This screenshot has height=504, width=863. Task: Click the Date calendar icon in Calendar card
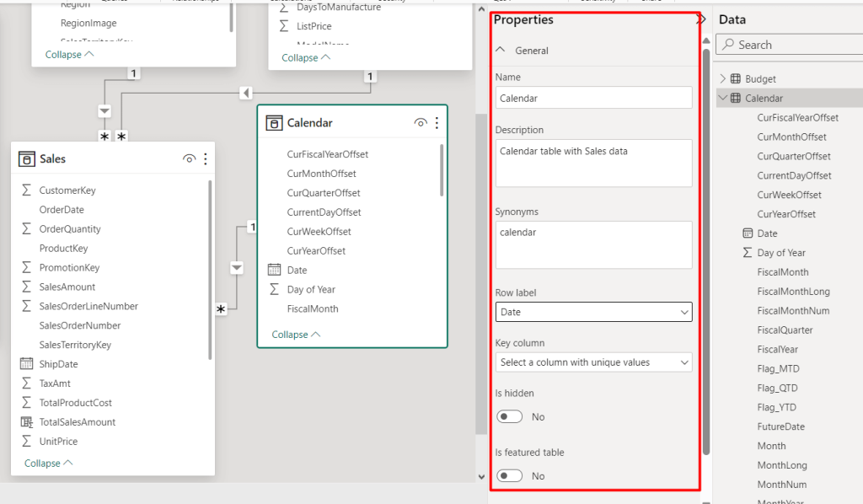coord(274,270)
